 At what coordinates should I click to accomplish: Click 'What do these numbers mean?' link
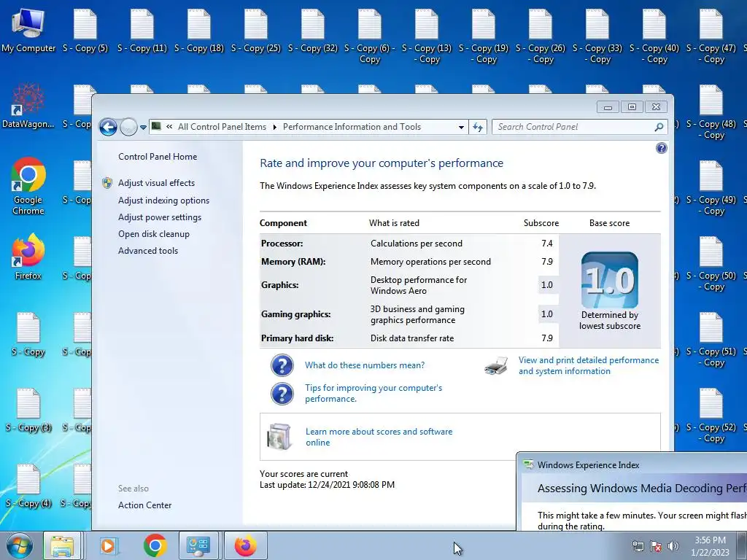[x=365, y=365]
